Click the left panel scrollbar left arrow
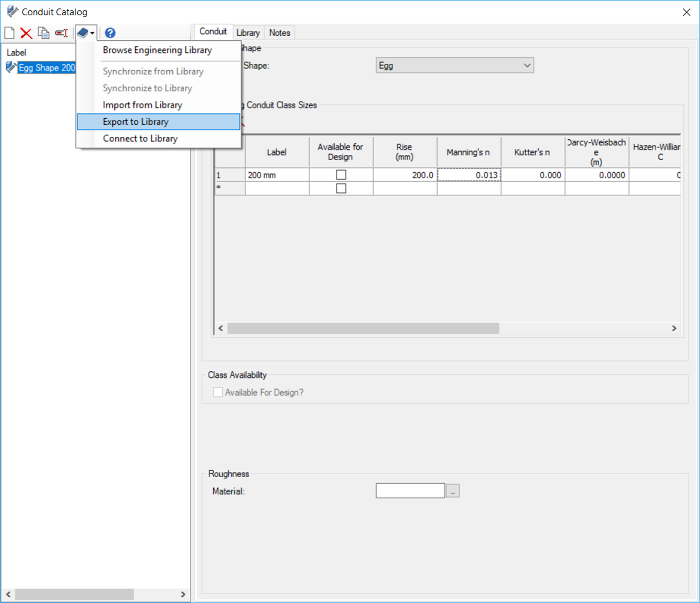This screenshot has height=603, width=700. 8,594
